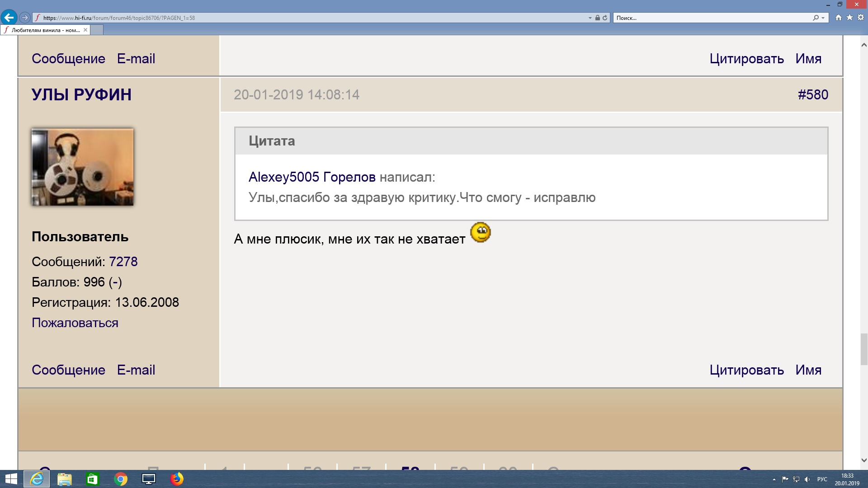Open Alexey5005 Горелов profile link

311,177
